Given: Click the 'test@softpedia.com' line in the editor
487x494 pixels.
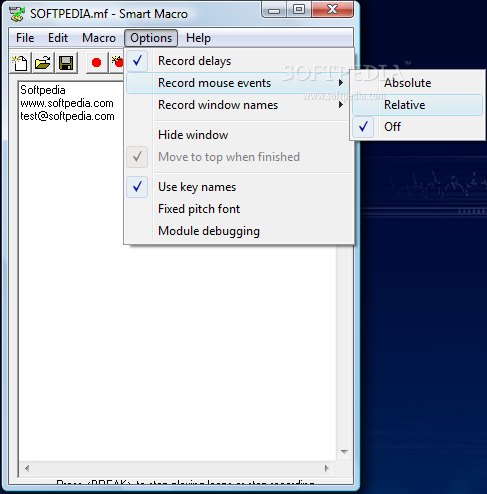Looking at the screenshot, I should click(67, 116).
